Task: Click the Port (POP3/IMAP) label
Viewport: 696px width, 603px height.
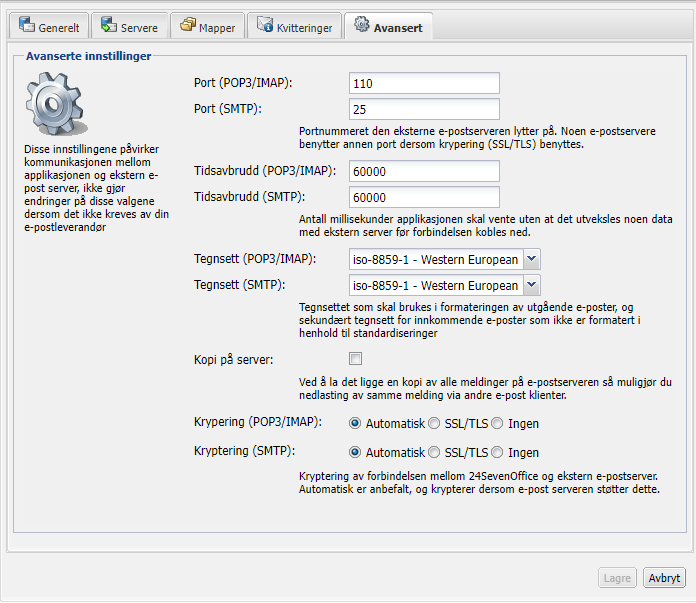Action: point(243,83)
